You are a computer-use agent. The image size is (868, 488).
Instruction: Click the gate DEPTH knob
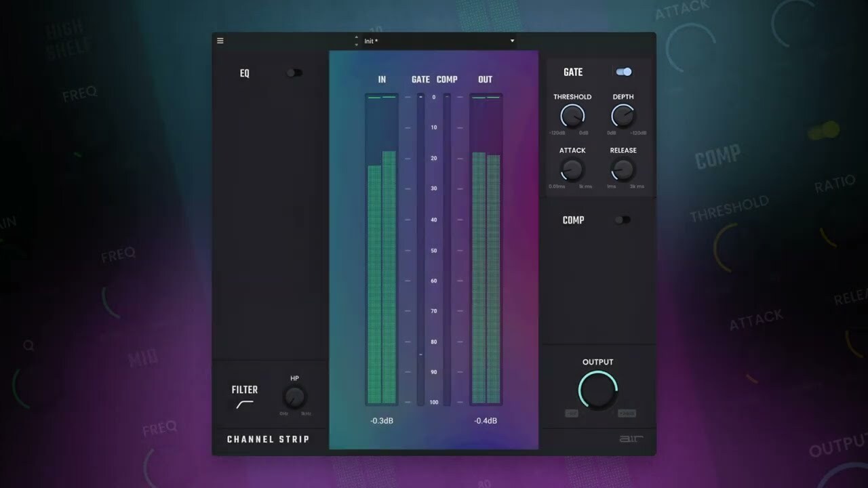point(623,117)
